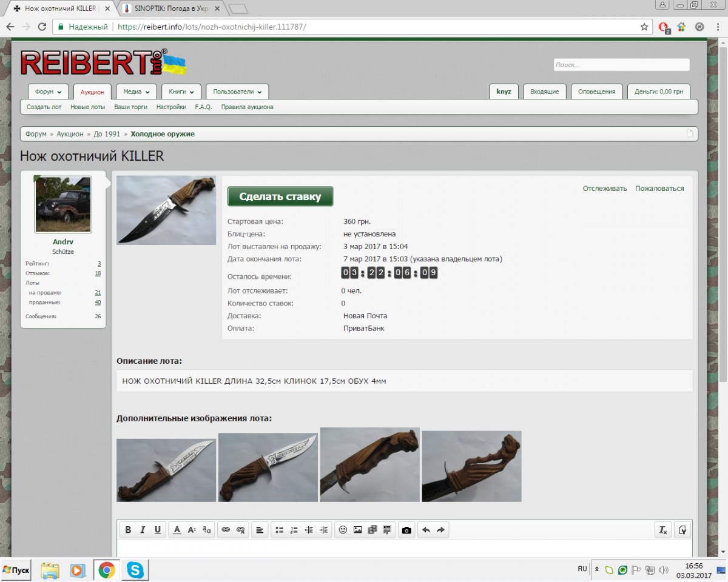
Task: Open the Входящие tab
Action: pos(544,92)
